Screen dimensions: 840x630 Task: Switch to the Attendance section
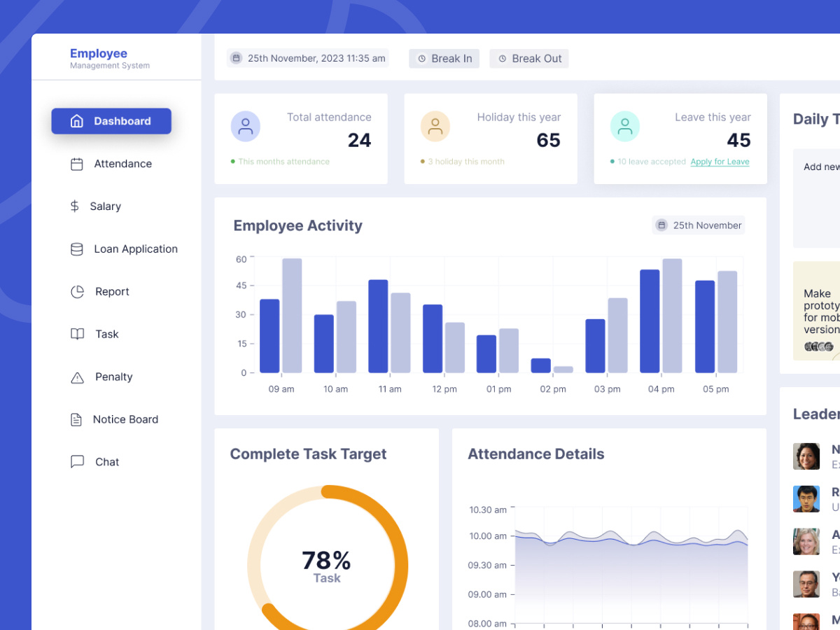point(122,163)
